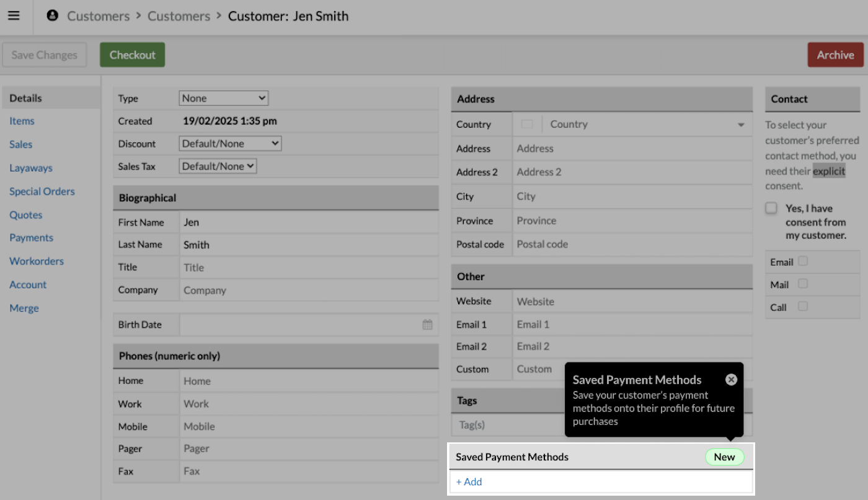Screen dimensions: 868x500
Task: Click the Biographical section header
Action: tap(276, 198)
